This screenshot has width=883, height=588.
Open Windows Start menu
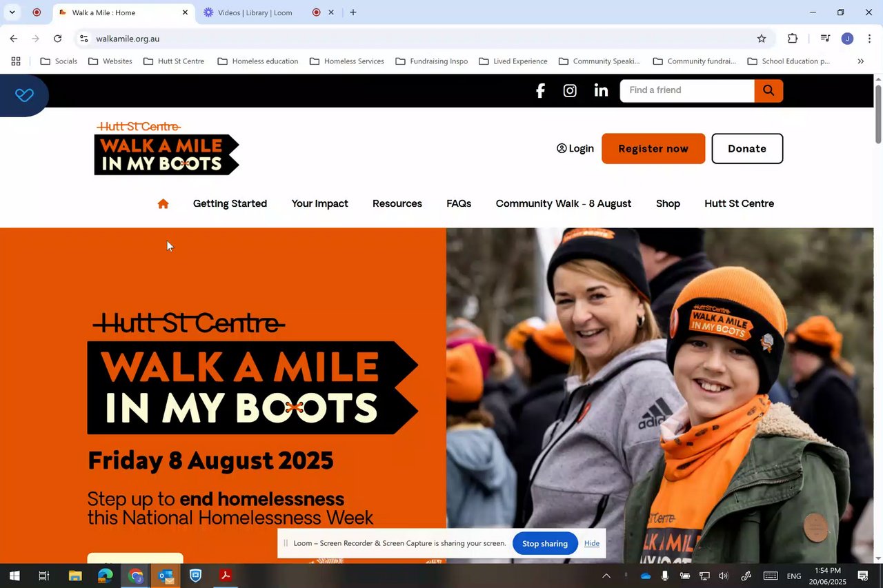tap(14, 576)
